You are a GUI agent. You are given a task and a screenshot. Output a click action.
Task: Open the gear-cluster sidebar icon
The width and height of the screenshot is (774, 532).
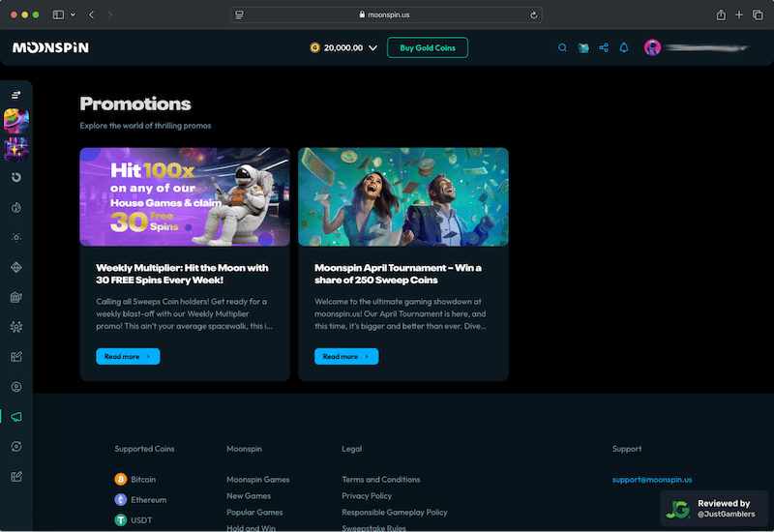click(16, 327)
